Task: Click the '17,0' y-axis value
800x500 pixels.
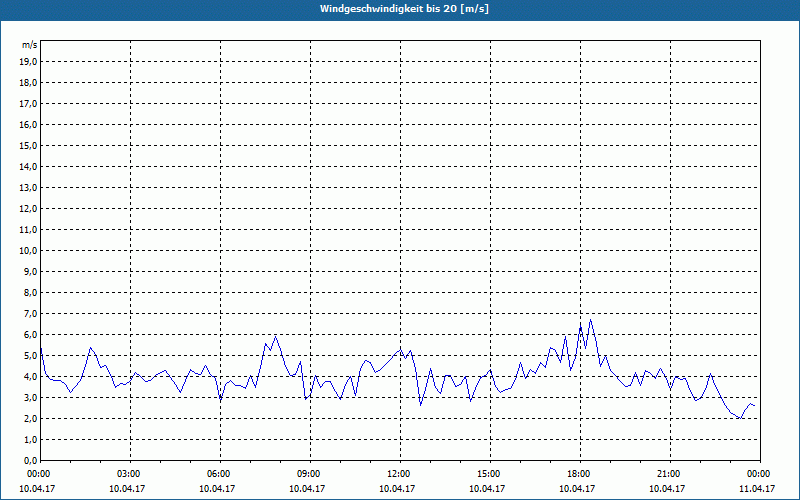Action: click(x=29, y=104)
